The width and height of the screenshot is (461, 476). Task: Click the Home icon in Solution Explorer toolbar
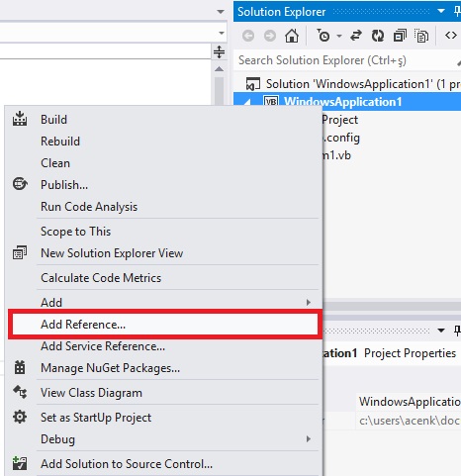(x=292, y=36)
